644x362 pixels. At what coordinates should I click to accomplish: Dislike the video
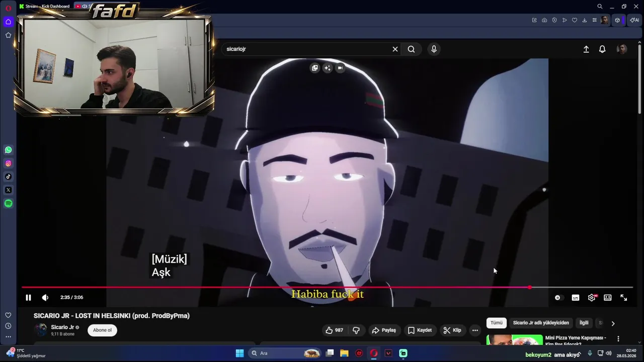pos(356,330)
